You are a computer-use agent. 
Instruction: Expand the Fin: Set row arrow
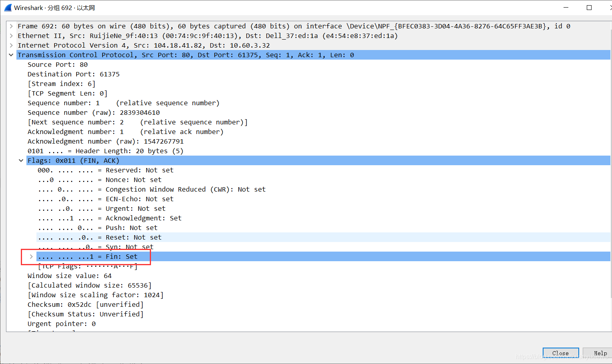click(31, 256)
